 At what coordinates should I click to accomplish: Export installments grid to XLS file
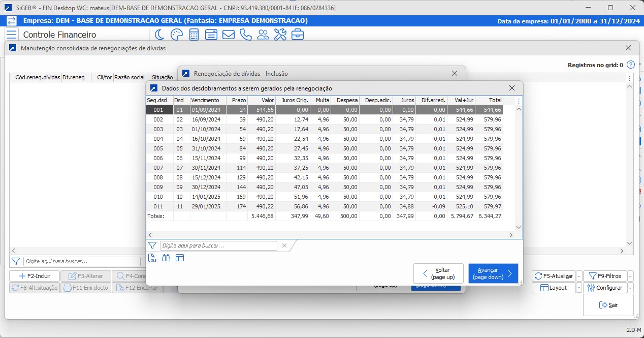click(152, 258)
